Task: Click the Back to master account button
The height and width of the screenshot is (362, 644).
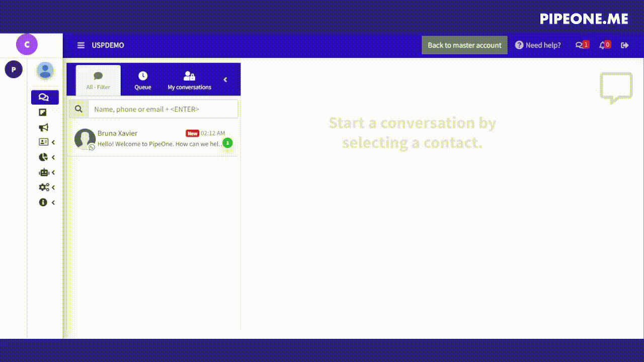Action: 464,45
